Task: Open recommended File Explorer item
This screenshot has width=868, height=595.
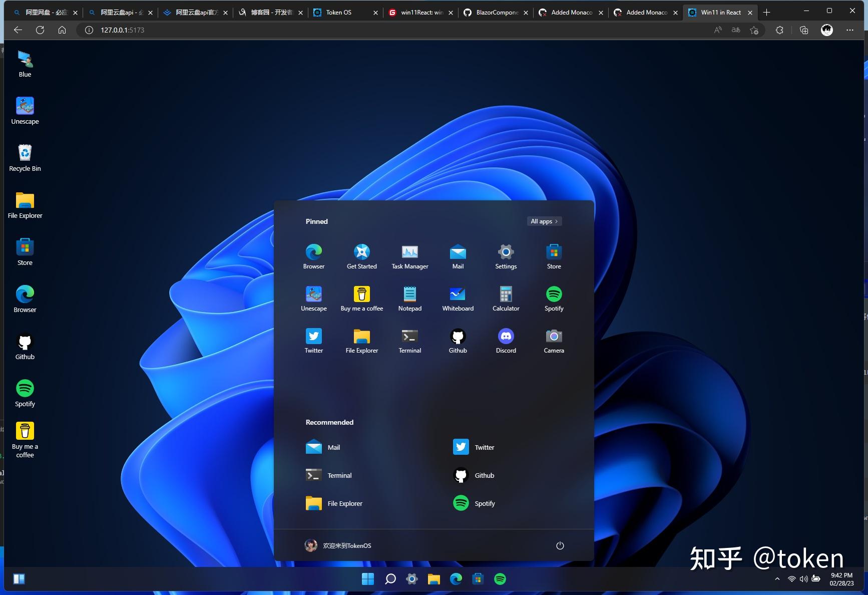Action: [x=334, y=503]
